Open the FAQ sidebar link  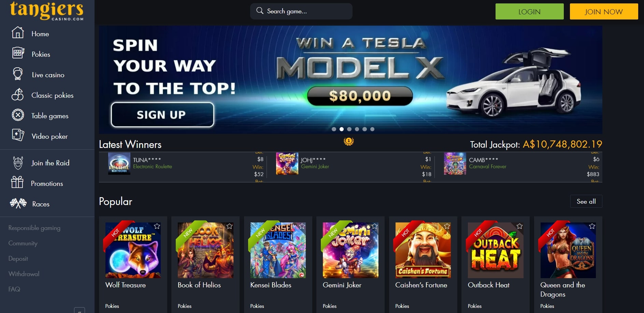[14, 289]
